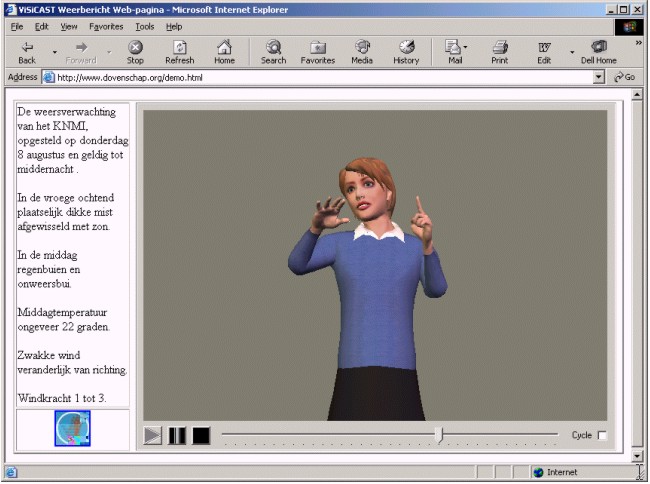This screenshot has width=650, height=484.
Task: Open the Search toolbar icon
Action: pyautogui.click(x=273, y=47)
